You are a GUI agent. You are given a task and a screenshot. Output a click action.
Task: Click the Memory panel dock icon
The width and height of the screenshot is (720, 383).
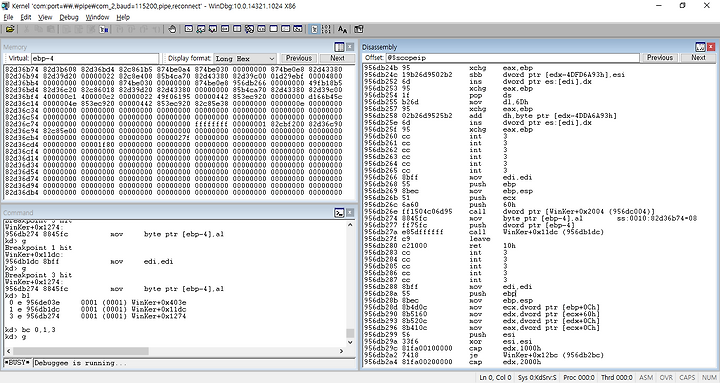tap(339, 47)
